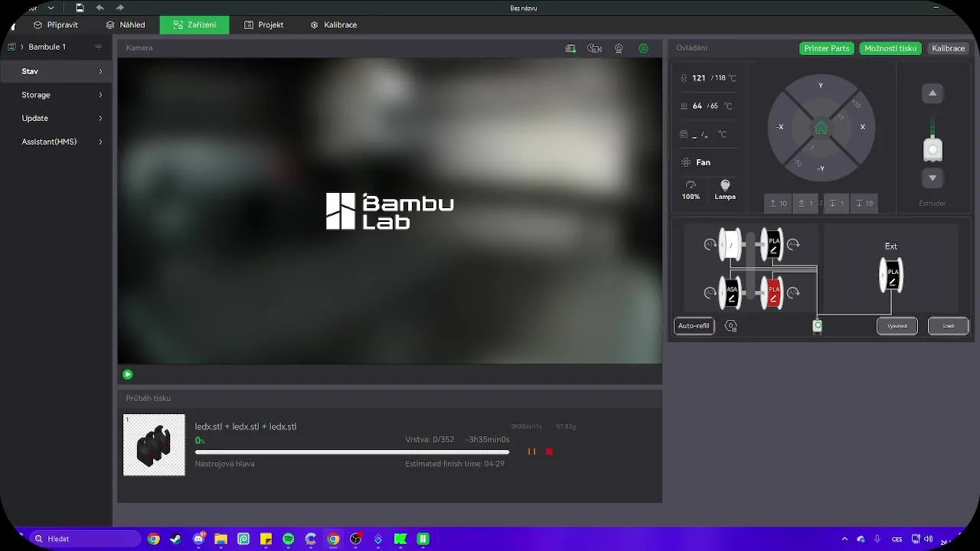The height and width of the screenshot is (551, 980).
Task: Open print speed 100% gauge
Action: click(691, 189)
